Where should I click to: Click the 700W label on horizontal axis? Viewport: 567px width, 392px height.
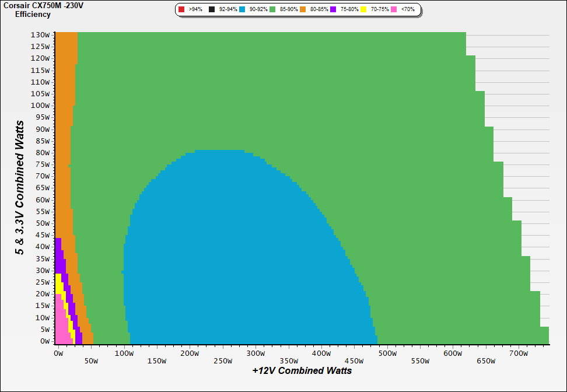pos(519,353)
